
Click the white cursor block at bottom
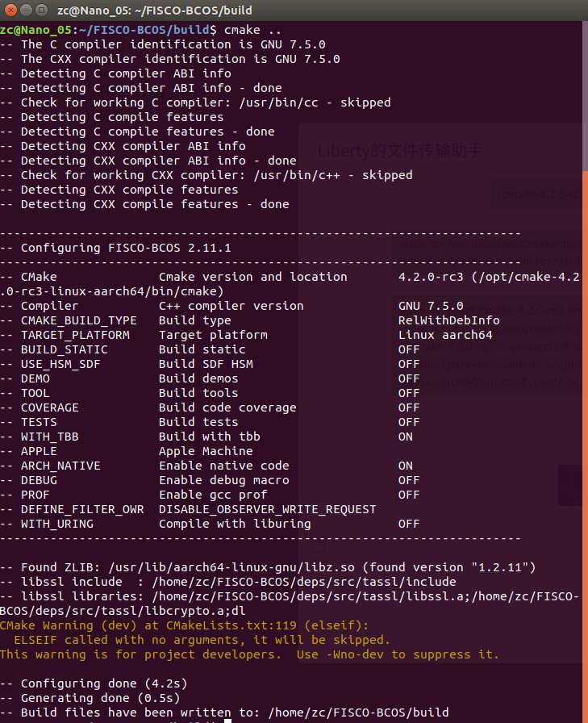[x=228, y=721]
